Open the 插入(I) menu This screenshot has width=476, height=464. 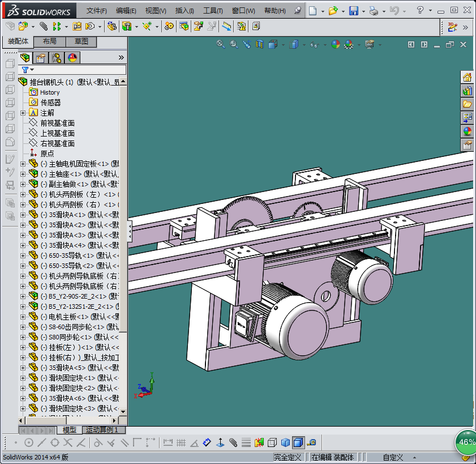(185, 11)
